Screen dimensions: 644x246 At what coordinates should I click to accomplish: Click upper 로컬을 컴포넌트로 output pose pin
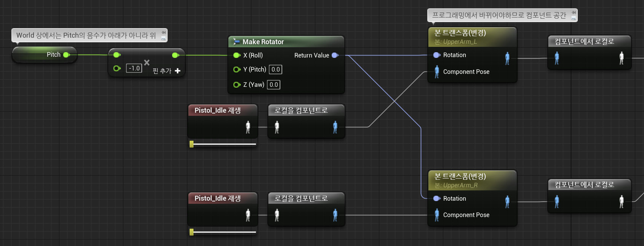click(x=335, y=127)
